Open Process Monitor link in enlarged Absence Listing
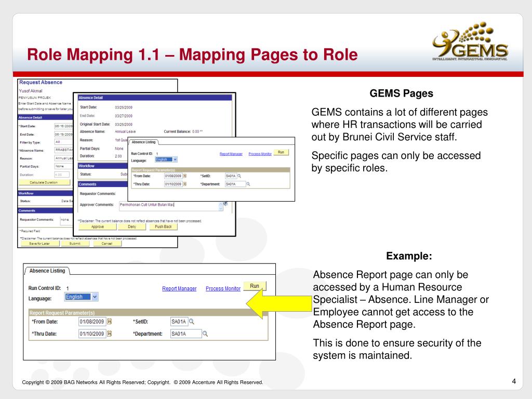The width and height of the screenshot is (532, 399). pyautogui.click(x=223, y=288)
